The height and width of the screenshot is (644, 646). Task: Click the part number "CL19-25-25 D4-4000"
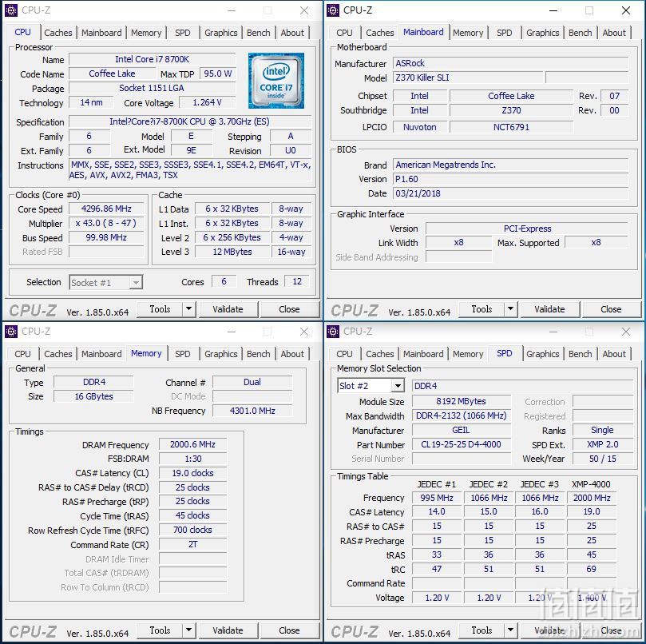tap(461, 444)
